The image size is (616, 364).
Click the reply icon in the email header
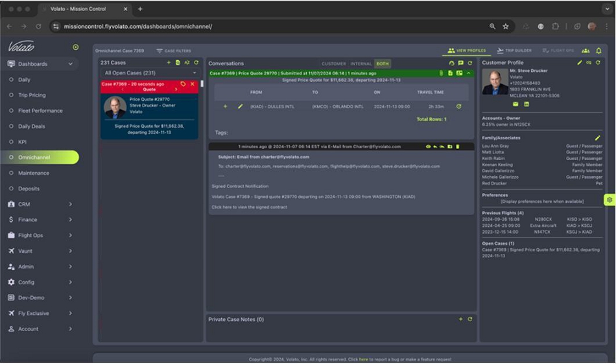tap(435, 147)
